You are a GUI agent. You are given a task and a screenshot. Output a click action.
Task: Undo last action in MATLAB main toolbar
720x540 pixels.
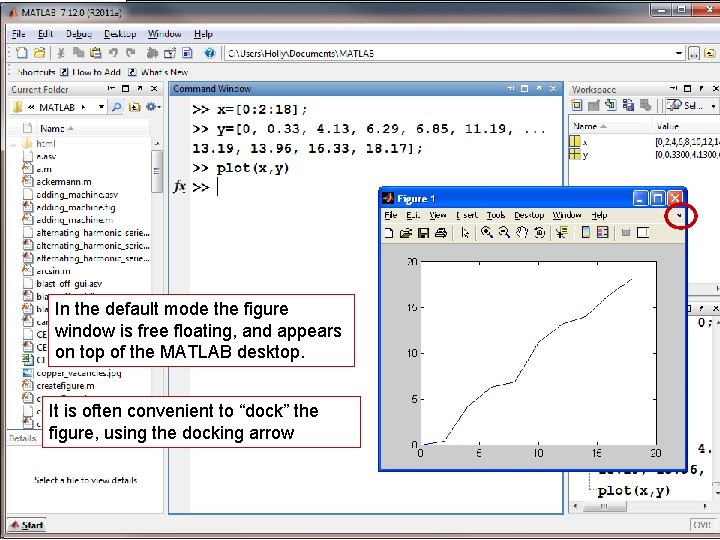(x=113, y=53)
